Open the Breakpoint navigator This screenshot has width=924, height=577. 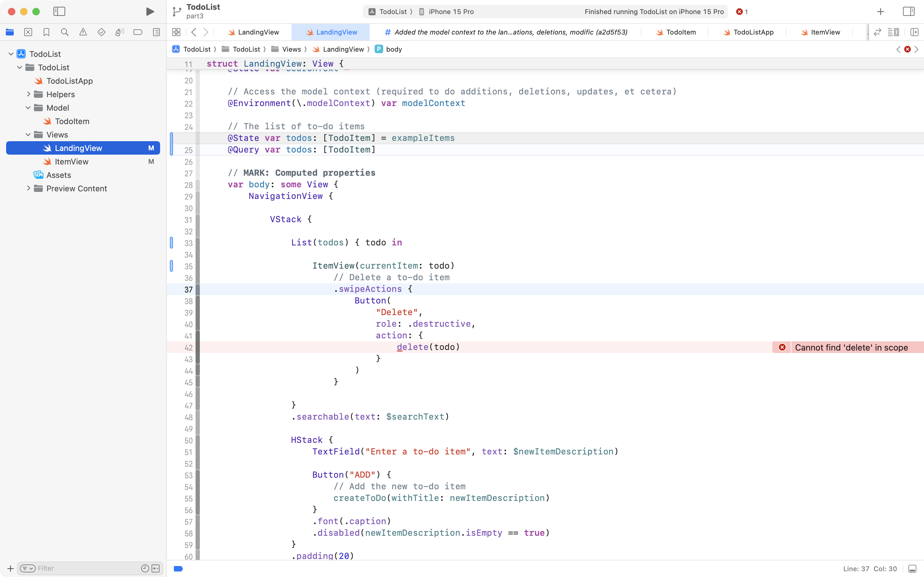tap(138, 32)
